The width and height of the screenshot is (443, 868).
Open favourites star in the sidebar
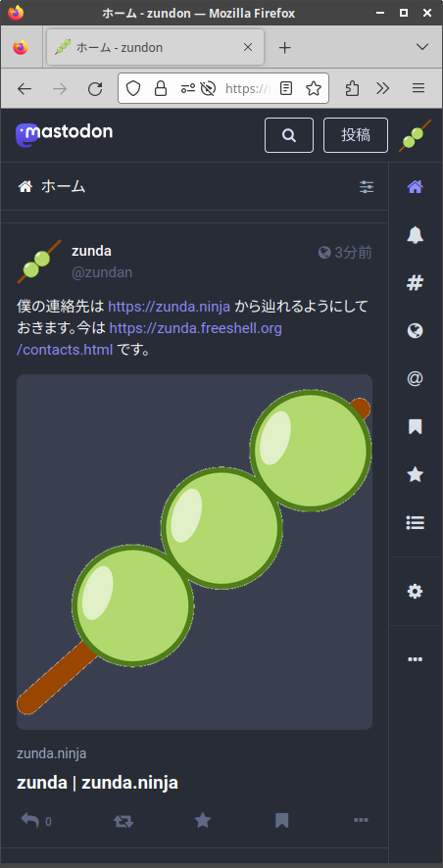pos(416,474)
